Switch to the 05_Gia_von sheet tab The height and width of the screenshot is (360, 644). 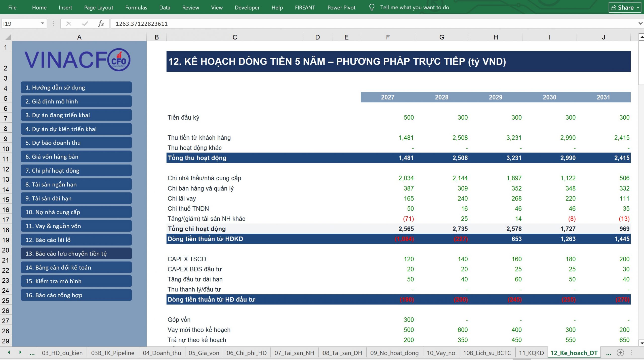coord(204,353)
